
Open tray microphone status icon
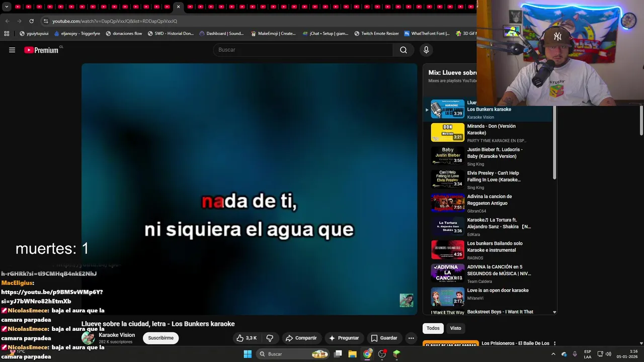[x=575, y=354]
